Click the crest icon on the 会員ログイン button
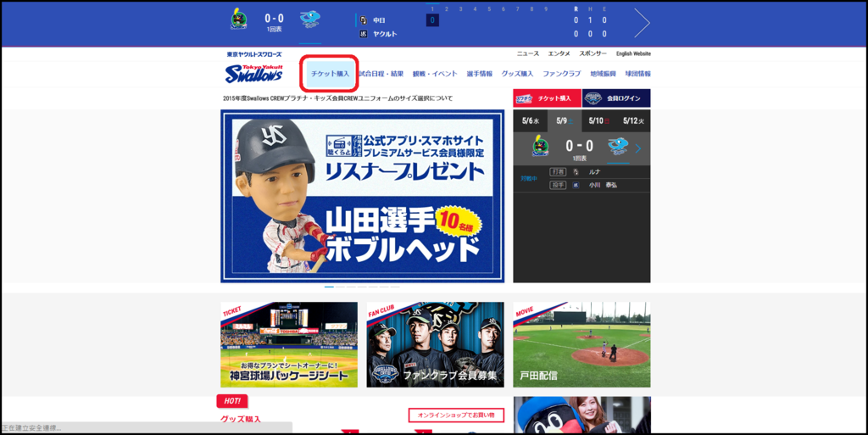This screenshot has height=435, width=868. coord(593,98)
